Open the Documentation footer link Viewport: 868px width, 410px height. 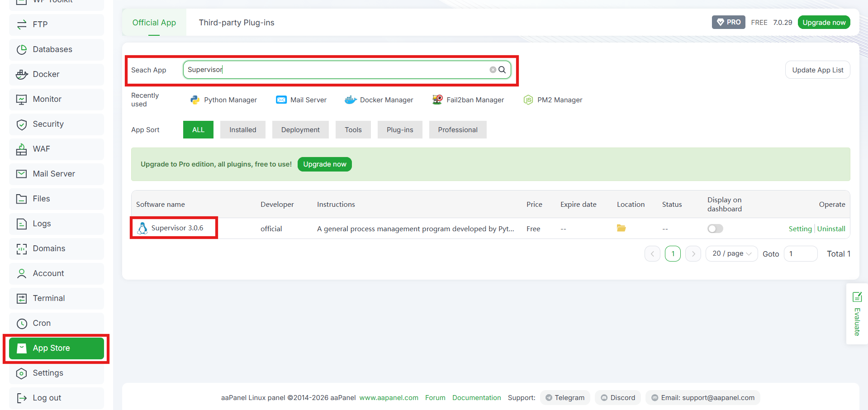477,398
